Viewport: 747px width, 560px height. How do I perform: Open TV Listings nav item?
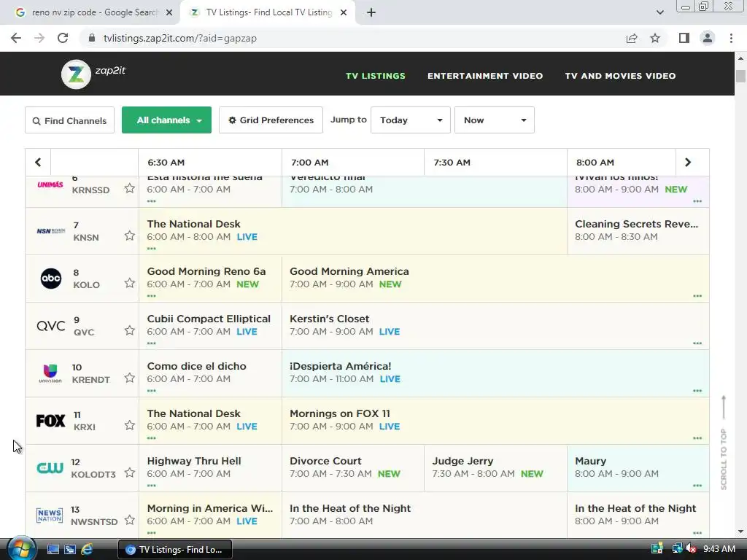click(376, 76)
